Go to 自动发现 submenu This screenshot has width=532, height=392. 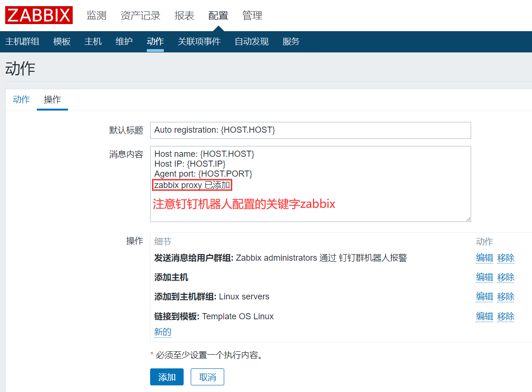[252, 42]
